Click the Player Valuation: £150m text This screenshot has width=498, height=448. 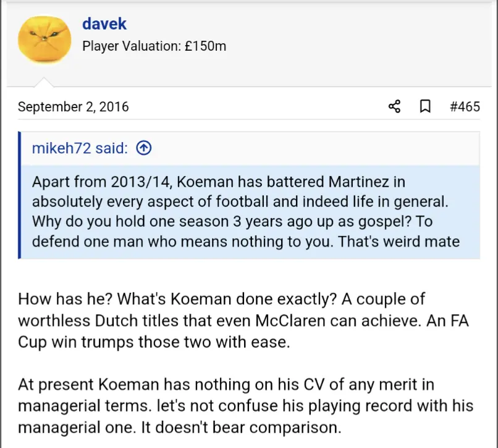click(x=154, y=46)
